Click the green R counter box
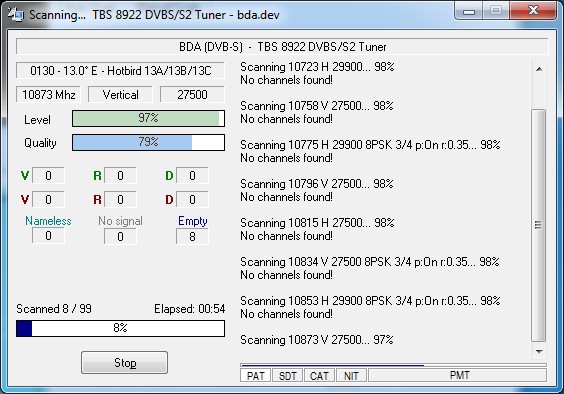Screen dimensions: 564x394 point(120,176)
